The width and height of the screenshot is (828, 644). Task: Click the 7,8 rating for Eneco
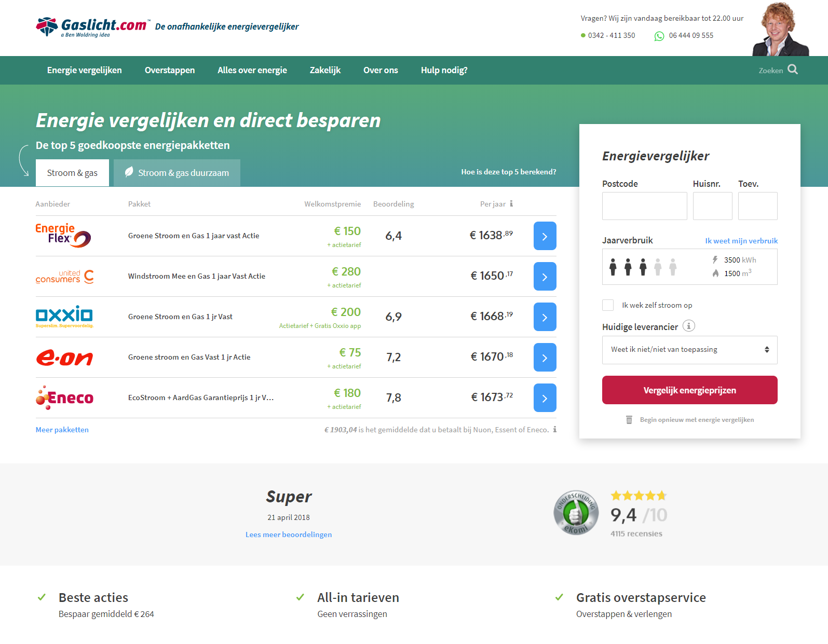coord(393,398)
